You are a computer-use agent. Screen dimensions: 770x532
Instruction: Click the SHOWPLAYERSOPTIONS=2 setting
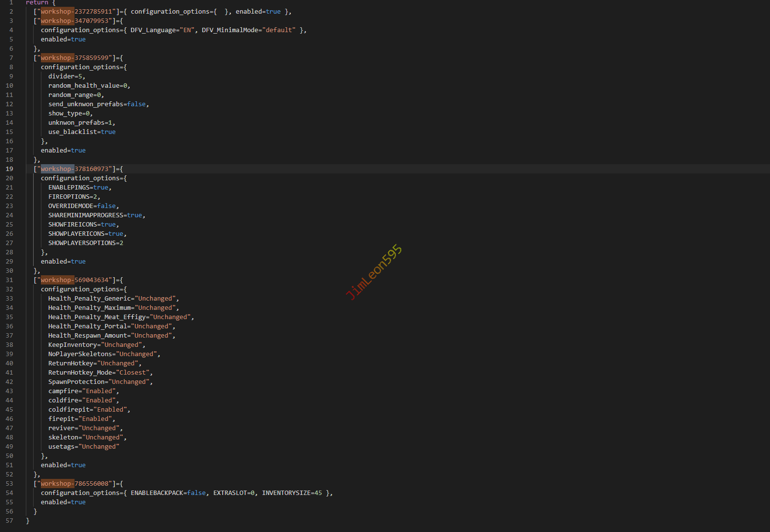pyautogui.click(x=85, y=243)
